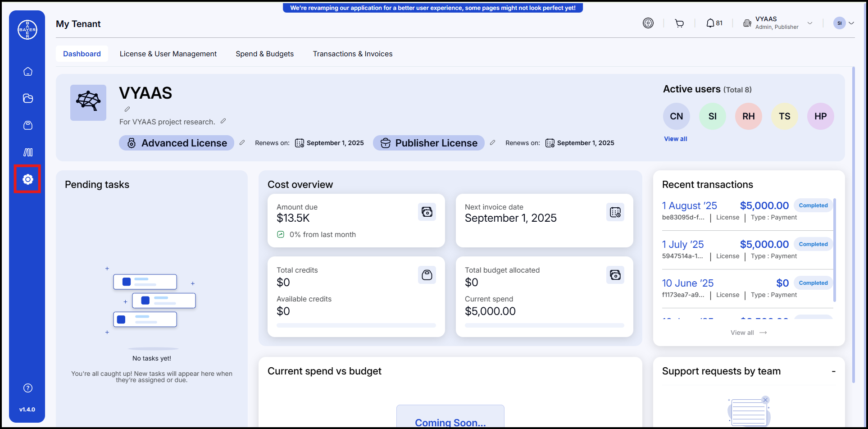Click the budget spend progress bar
The height and width of the screenshot is (429, 868).
coord(545,325)
